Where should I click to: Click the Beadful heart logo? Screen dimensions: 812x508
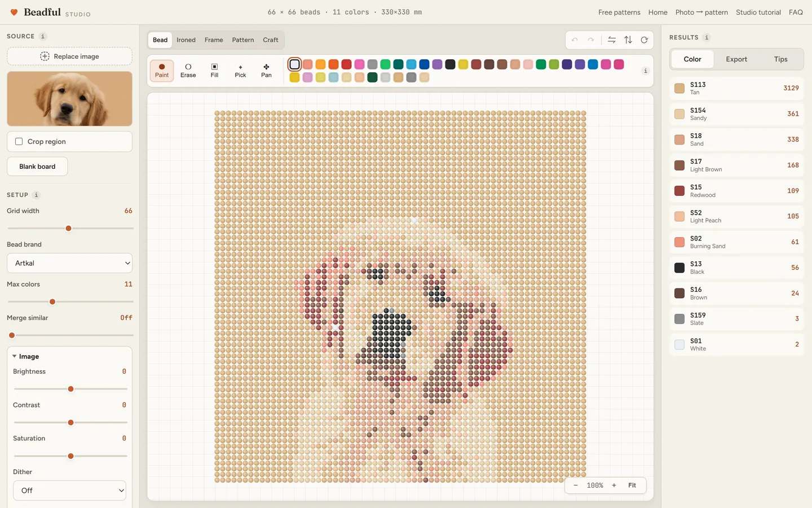(14, 12)
